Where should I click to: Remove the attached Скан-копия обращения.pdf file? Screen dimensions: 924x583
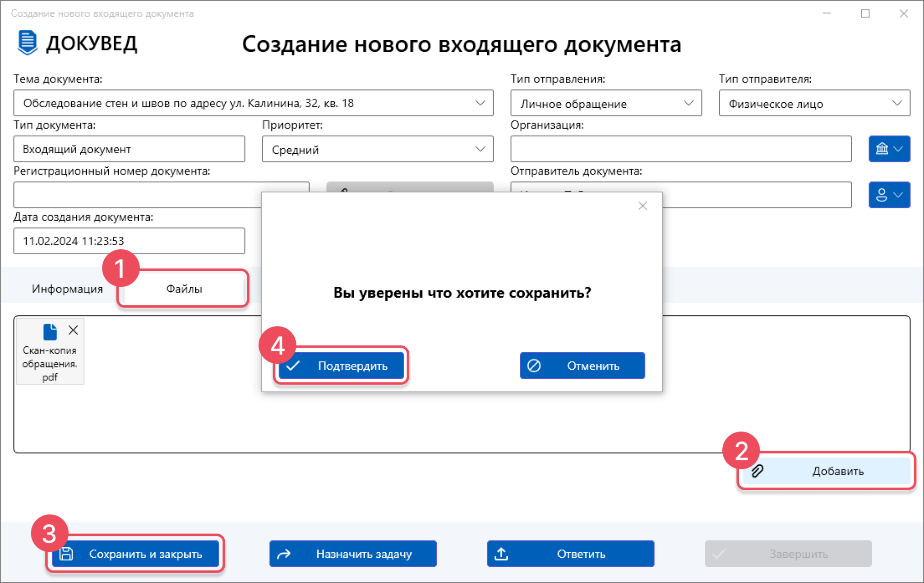(73, 330)
